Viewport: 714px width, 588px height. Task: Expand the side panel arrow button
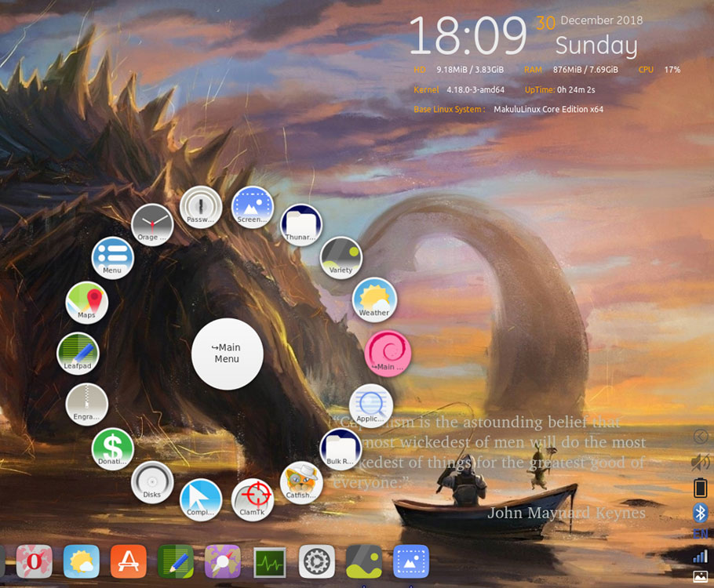point(701,437)
